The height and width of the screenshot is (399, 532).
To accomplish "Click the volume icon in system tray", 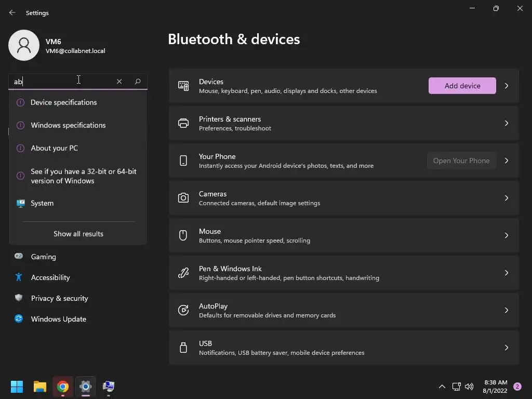I will [x=469, y=387].
